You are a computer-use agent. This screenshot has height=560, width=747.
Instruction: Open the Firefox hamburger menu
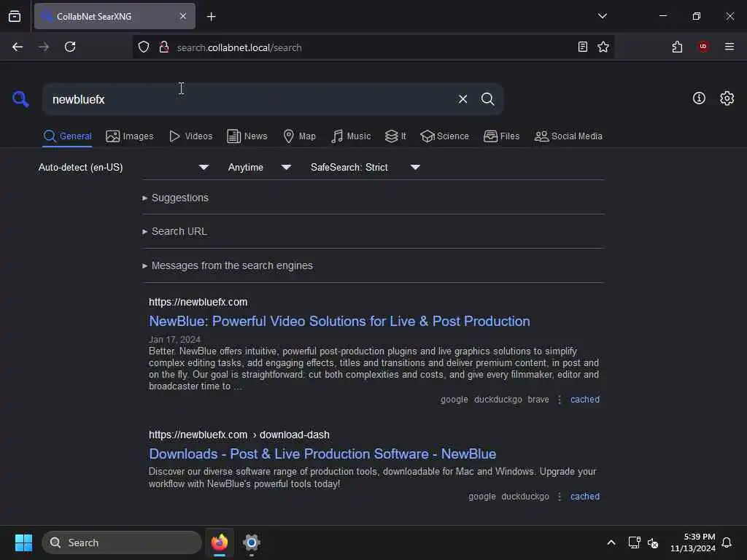coord(729,46)
